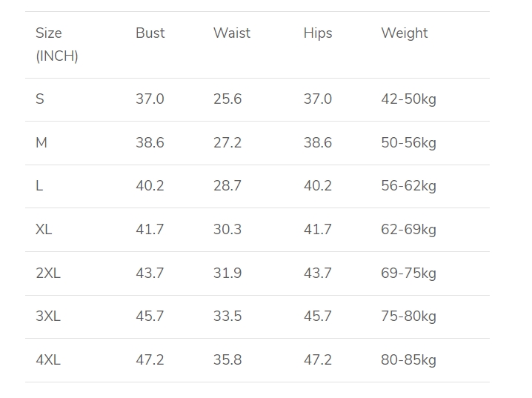The image size is (532, 398).
Task: Click the 50-56kg weight cell
Action: [x=408, y=143]
